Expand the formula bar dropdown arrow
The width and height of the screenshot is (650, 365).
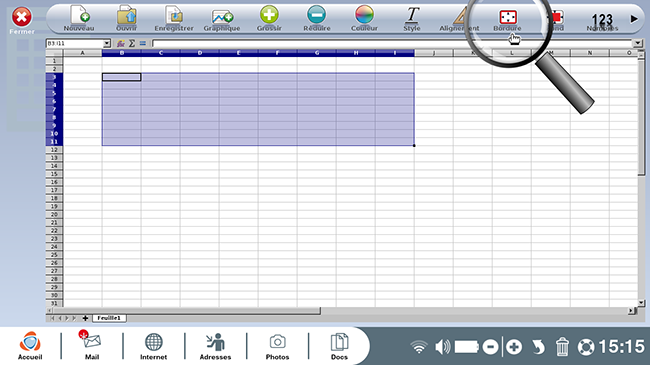tap(638, 43)
